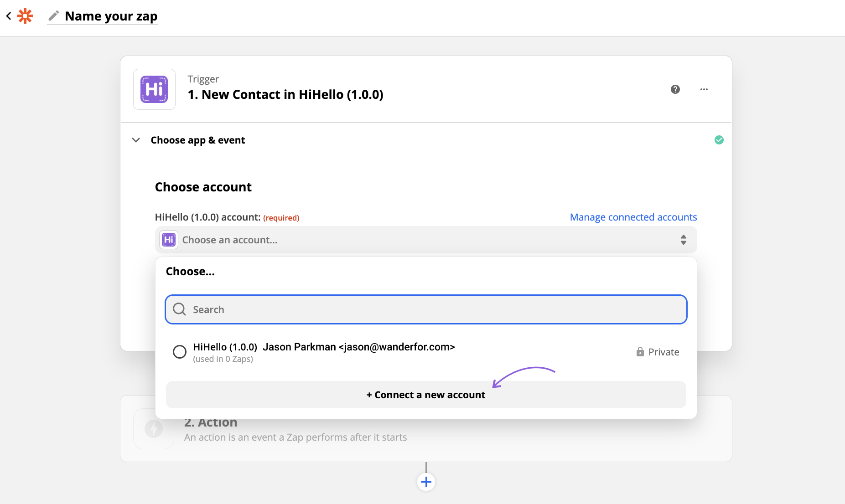Image resolution: width=845 pixels, height=504 pixels.
Task: Open the Choose an account dropdown
Action: tap(426, 240)
